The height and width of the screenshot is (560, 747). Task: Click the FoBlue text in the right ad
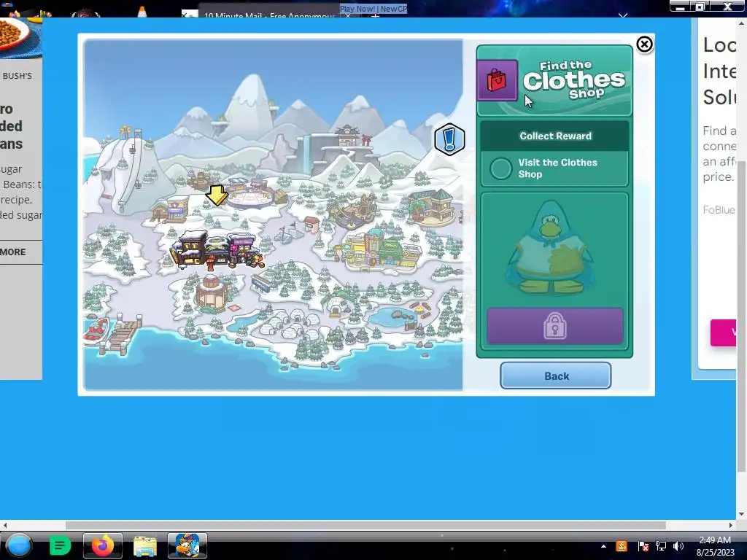[719, 210]
